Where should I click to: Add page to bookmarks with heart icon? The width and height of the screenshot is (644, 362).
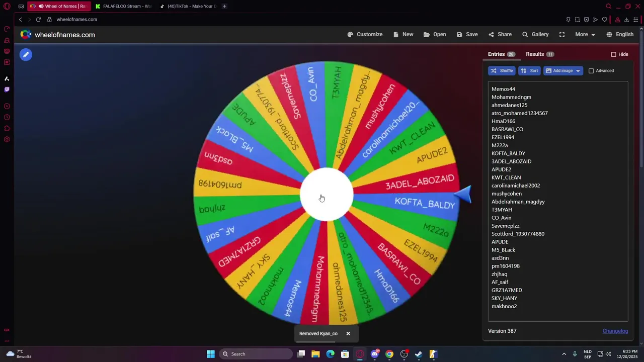[604, 20]
